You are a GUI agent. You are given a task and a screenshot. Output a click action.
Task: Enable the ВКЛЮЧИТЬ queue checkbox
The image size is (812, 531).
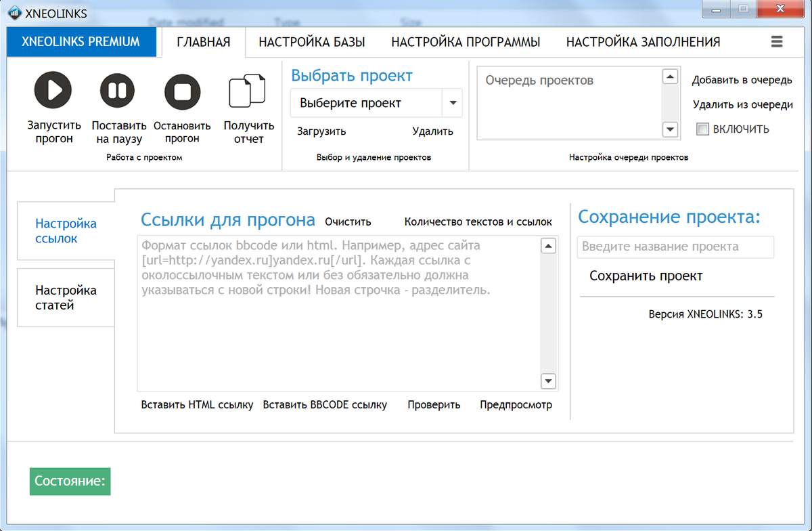(702, 129)
